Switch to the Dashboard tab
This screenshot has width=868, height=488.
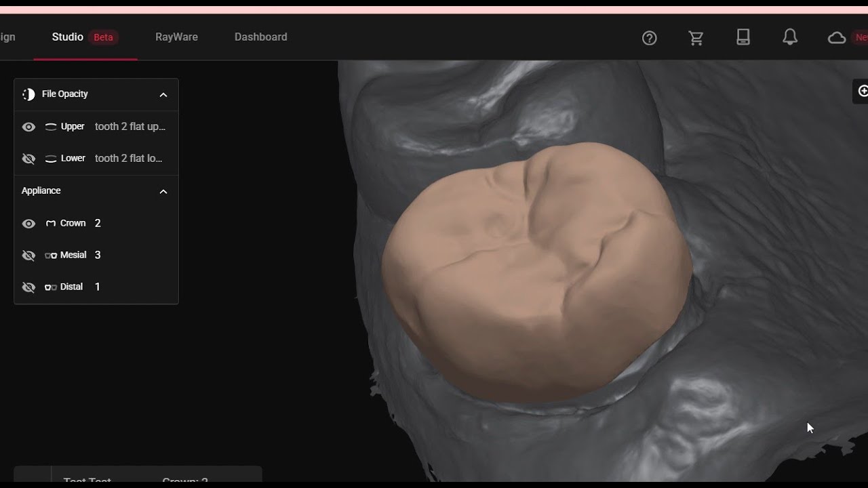[x=261, y=37]
